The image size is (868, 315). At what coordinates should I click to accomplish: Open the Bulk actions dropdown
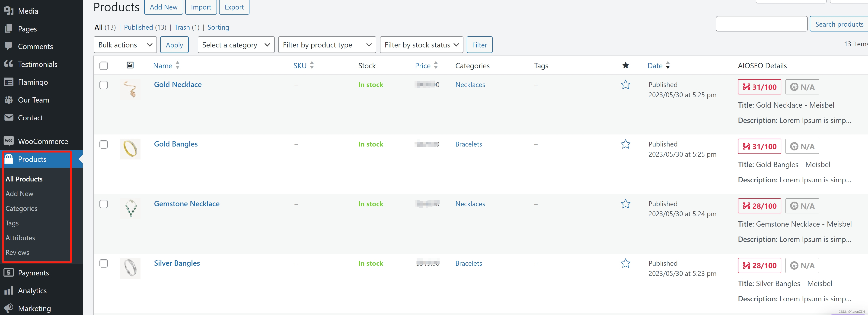(125, 45)
